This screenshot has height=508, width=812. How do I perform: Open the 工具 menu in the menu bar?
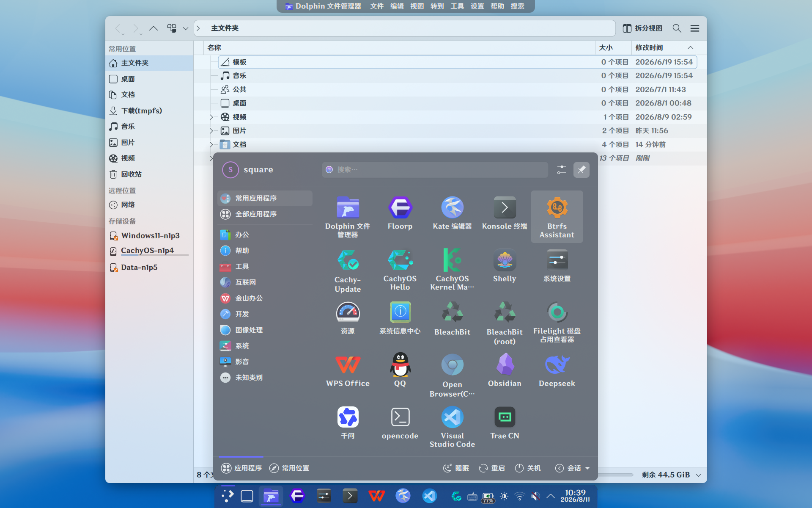pos(457,6)
